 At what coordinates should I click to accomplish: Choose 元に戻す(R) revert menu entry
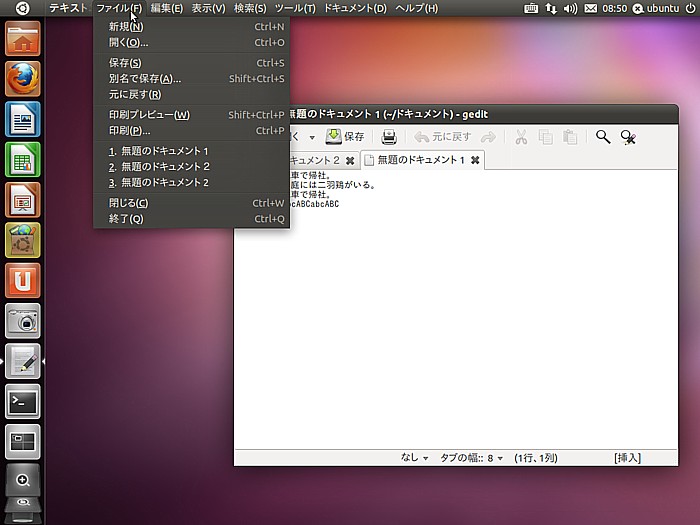(x=192, y=94)
